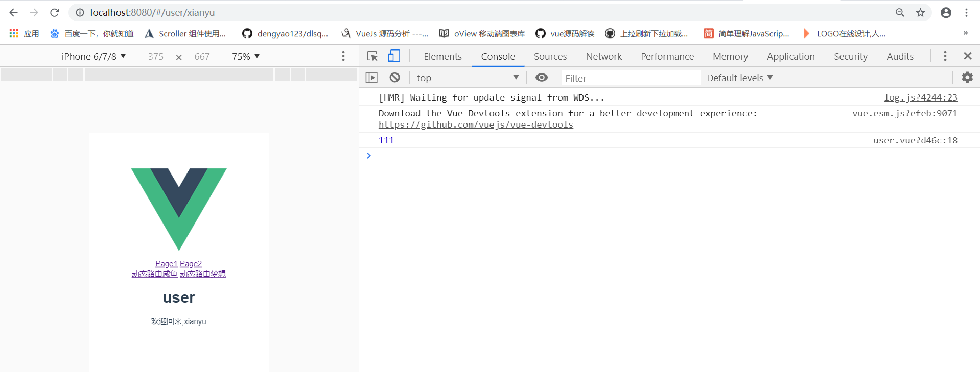
Task: Focus the console Filter field
Action: (x=631, y=78)
